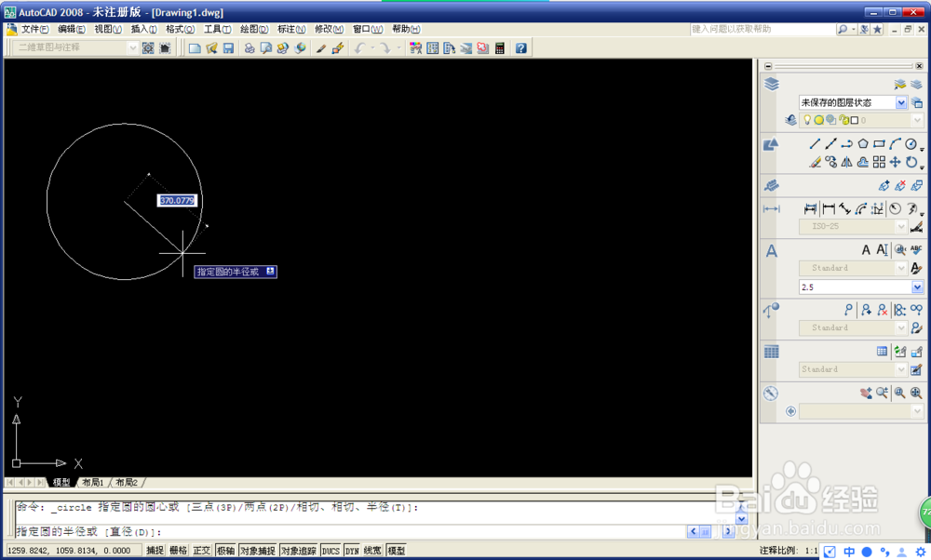The height and width of the screenshot is (560, 931).
Task: Toggle 对象追踪 object snap tracking
Action: 299,551
